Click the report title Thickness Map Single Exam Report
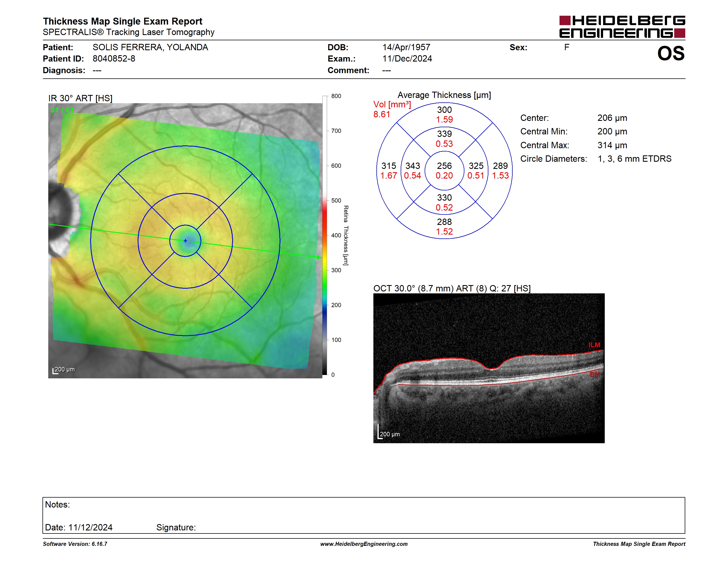 (122, 21)
